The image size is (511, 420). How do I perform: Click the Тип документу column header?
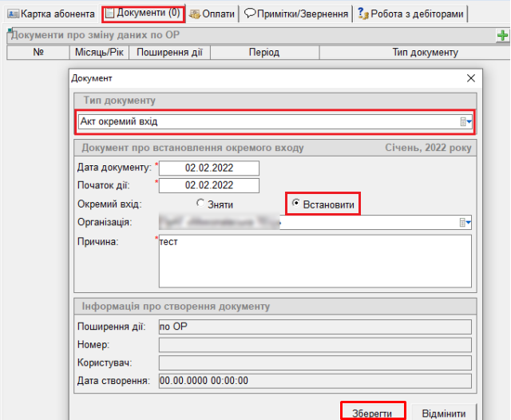point(424,53)
